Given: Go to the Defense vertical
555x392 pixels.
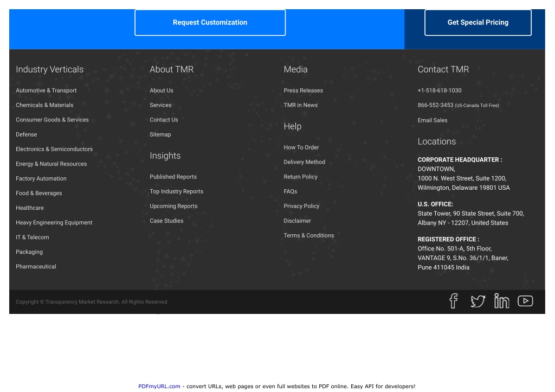Looking at the screenshot, I should pos(26,134).
